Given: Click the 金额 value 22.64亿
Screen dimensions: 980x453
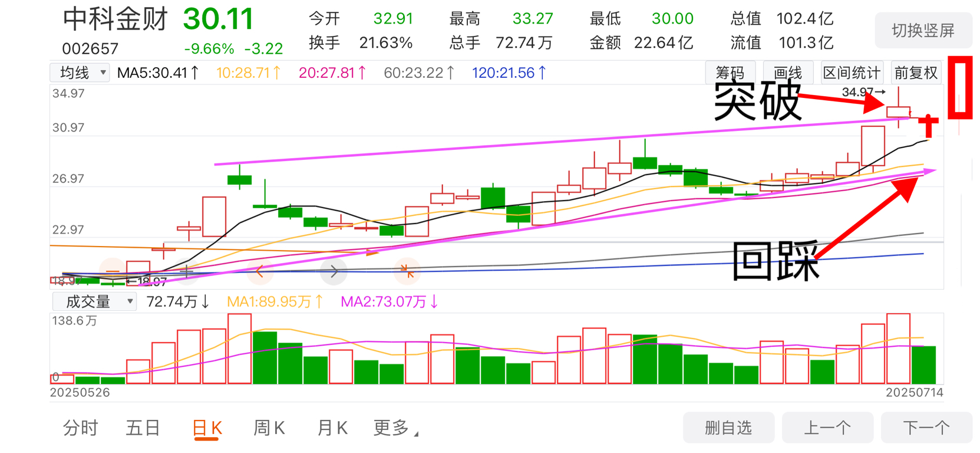Looking at the screenshot, I should [664, 42].
